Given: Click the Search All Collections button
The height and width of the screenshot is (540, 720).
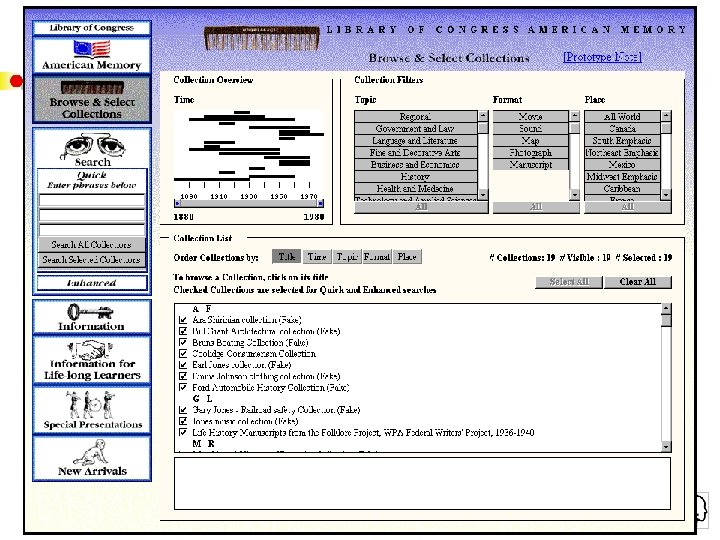Looking at the screenshot, I should 92,245.
